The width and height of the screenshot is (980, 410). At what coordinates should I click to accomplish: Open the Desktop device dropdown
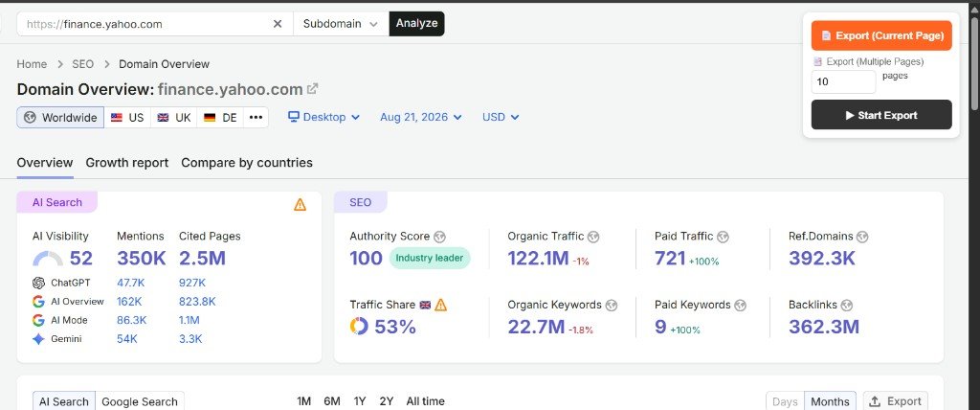click(x=323, y=117)
